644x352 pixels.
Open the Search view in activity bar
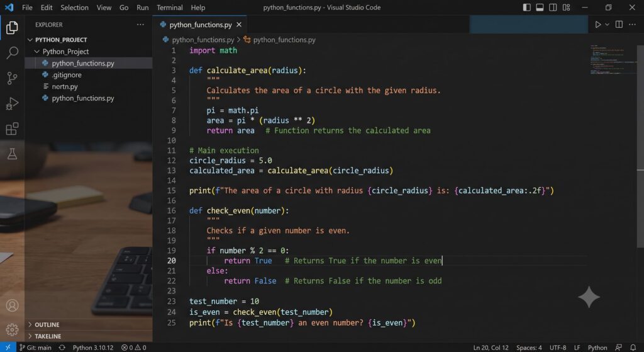(13, 52)
